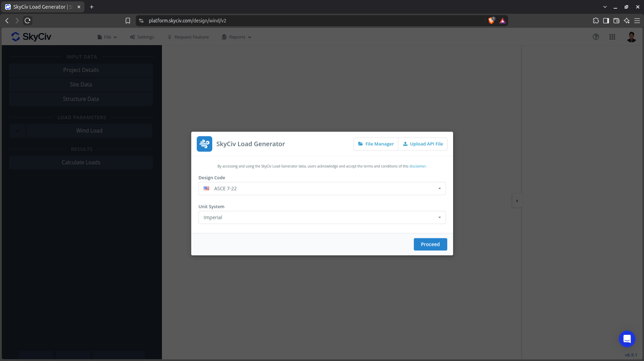Toggle the Wind Load checkmark box
This screenshot has width=644, height=361.
click(18, 131)
